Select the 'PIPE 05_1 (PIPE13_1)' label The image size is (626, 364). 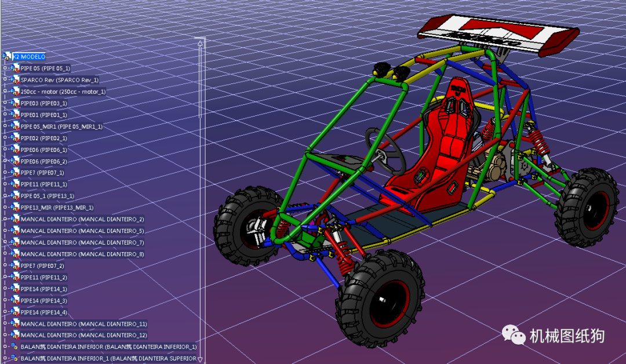pos(48,195)
